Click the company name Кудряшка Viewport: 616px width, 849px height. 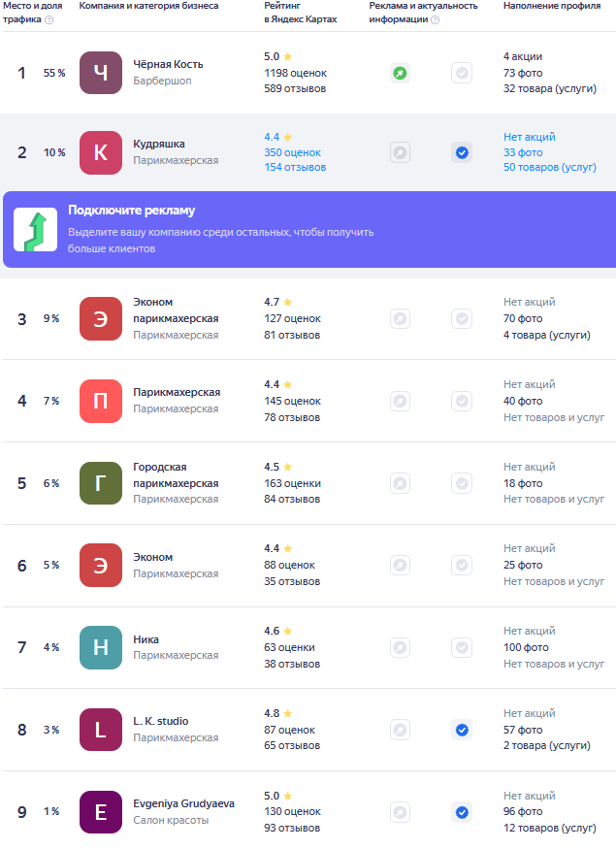[x=159, y=144]
